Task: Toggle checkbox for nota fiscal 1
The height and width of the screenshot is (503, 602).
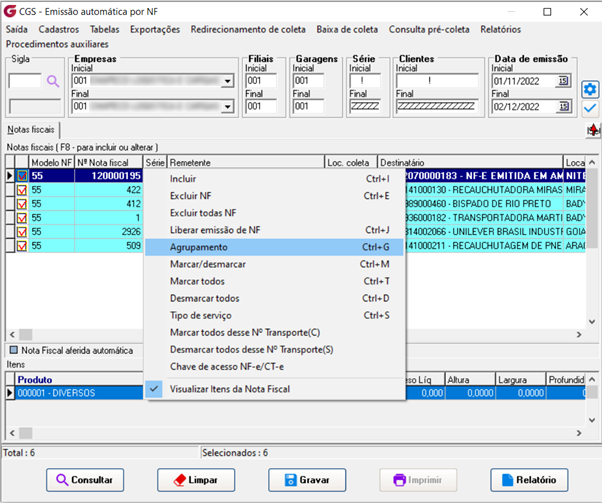Action: pyautogui.click(x=22, y=218)
